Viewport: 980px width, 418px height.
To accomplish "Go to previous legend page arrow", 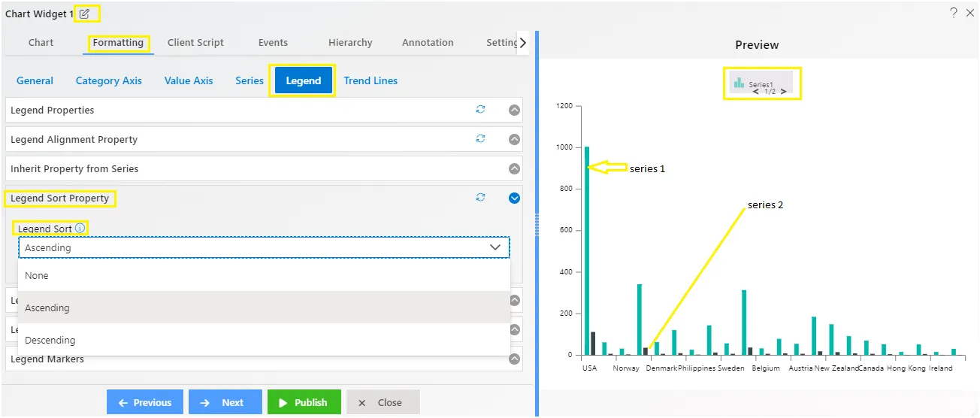I will pos(756,92).
